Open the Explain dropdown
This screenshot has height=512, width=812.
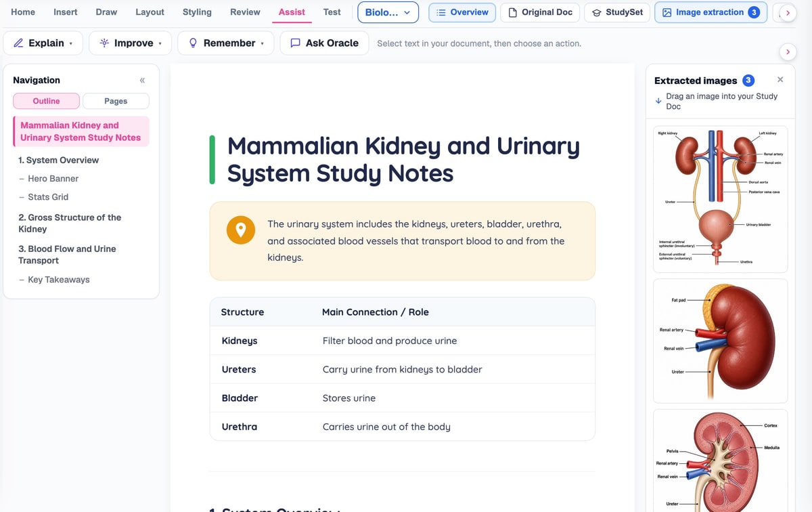click(x=43, y=43)
